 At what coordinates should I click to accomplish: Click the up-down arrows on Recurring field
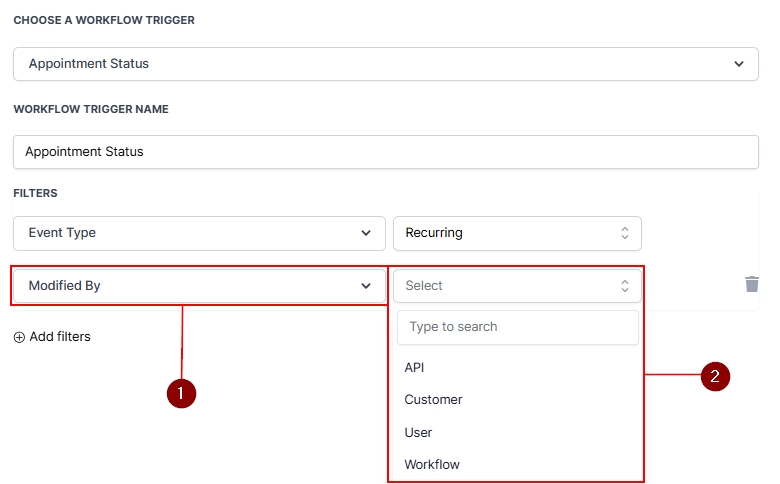pyautogui.click(x=624, y=233)
